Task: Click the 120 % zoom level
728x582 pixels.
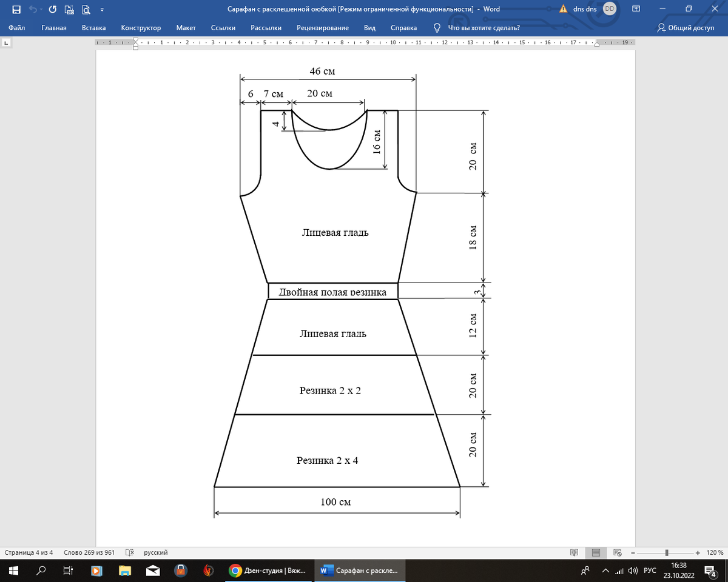Action: 715,553
